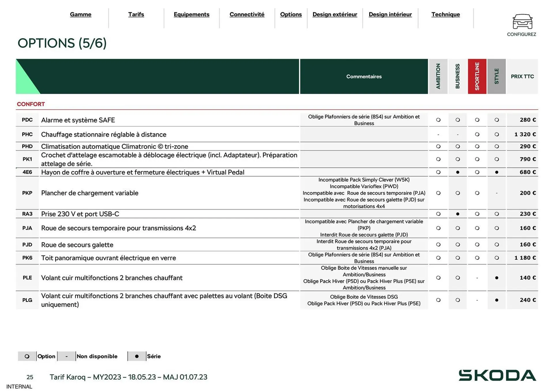Click Sportline circle for Roue de secours galette
Viewport: 554px width, 392px height.
pos(477,244)
